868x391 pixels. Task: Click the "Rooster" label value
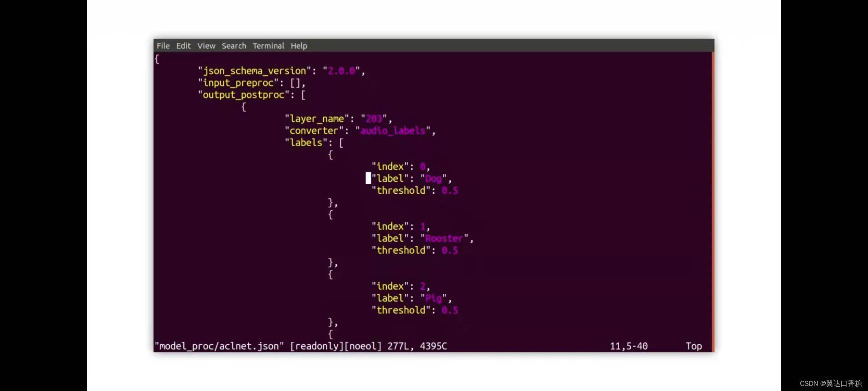(x=444, y=239)
